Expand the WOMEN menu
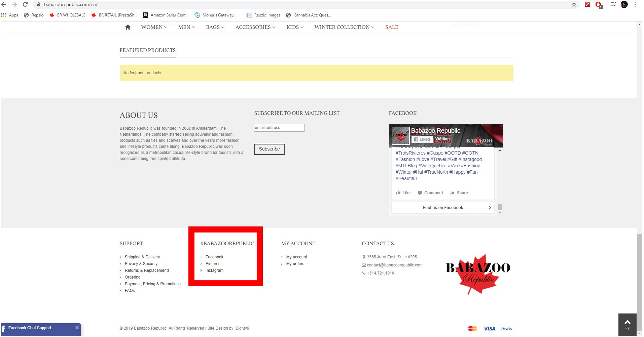This screenshot has height=337, width=644. [154, 27]
